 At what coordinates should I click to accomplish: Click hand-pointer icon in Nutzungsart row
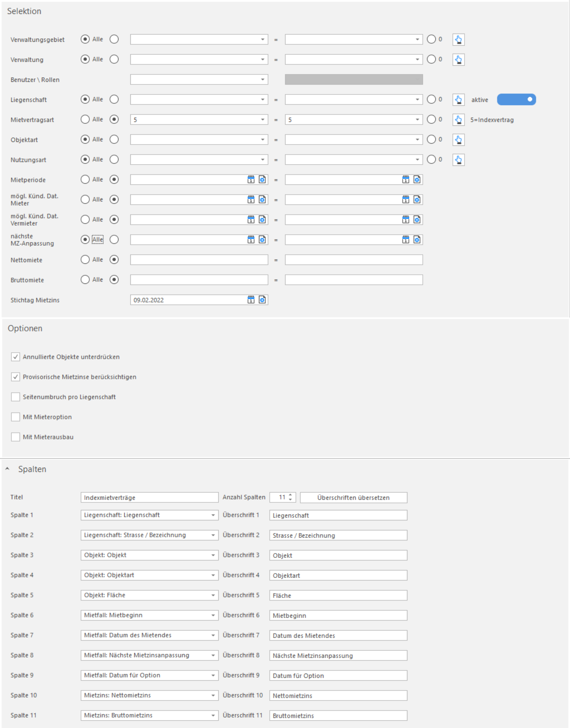point(458,160)
